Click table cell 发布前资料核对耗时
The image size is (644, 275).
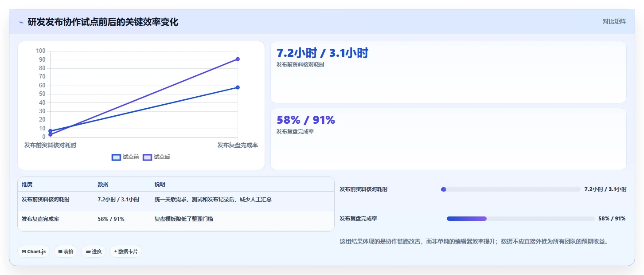tap(46, 200)
